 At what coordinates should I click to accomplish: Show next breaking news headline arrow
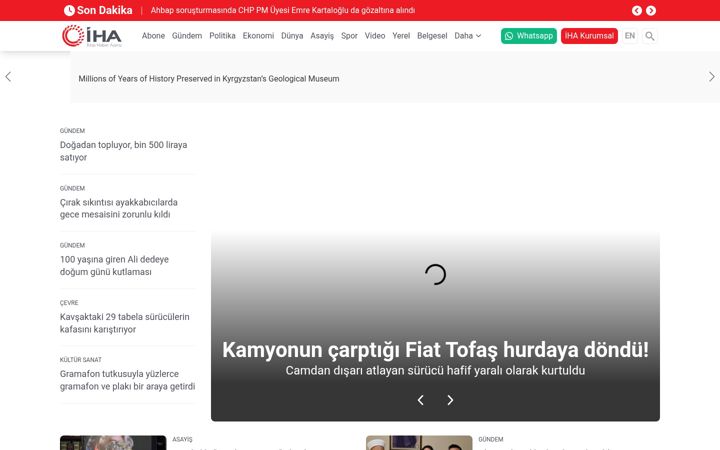pyautogui.click(x=651, y=11)
